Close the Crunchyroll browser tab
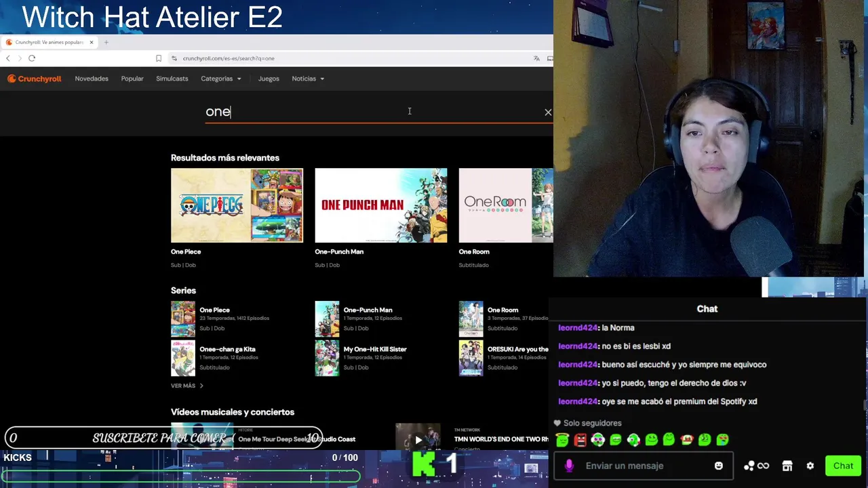This screenshot has height=488, width=868. [x=91, y=42]
